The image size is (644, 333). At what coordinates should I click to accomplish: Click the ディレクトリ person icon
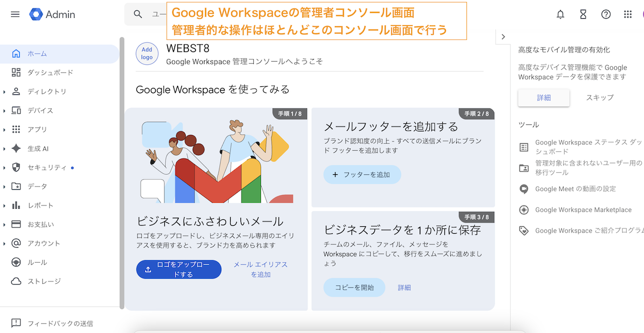click(x=16, y=92)
